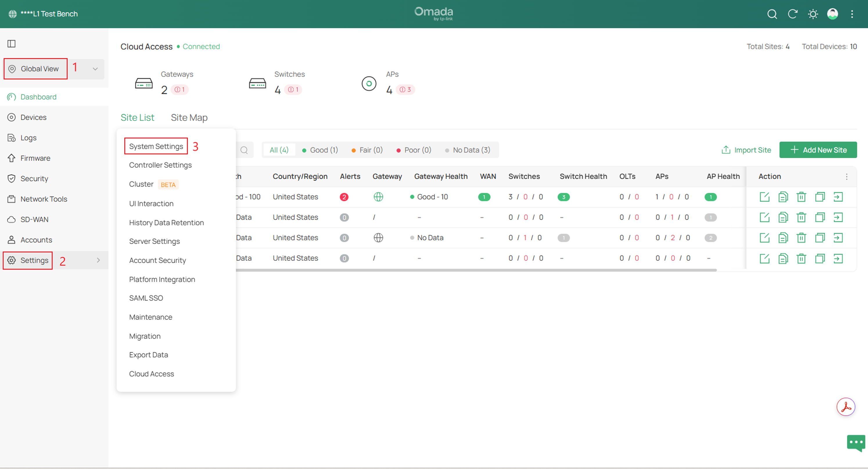
Task: Open the Action column three-dot options
Action: [847, 177]
